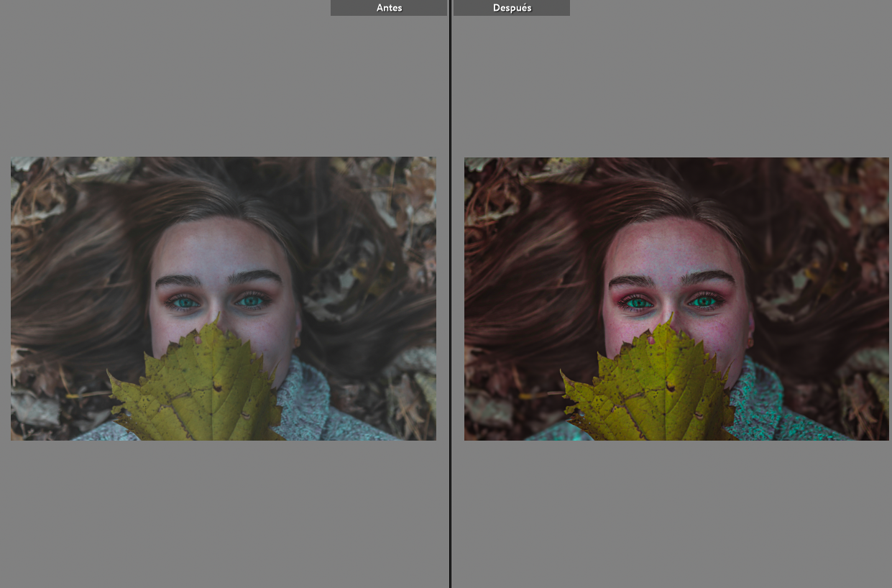This screenshot has width=892, height=588.
Task: Click the Antes label header
Action: [389, 8]
